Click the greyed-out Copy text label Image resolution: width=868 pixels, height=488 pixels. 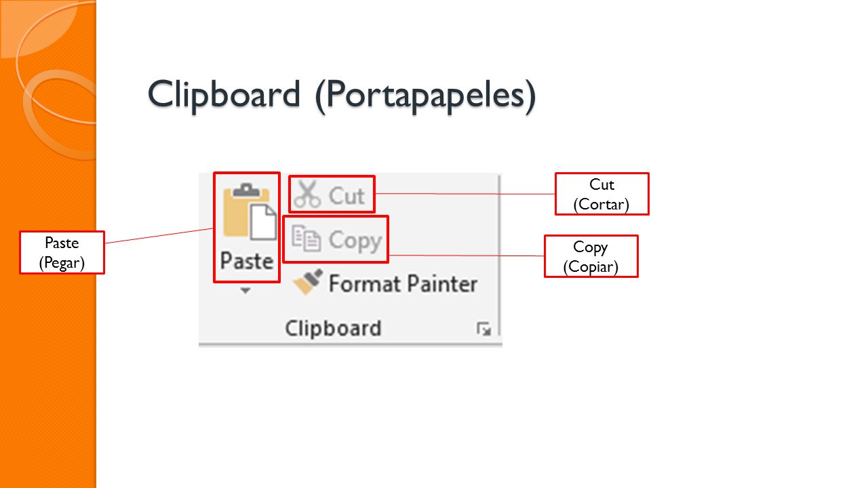point(355,241)
